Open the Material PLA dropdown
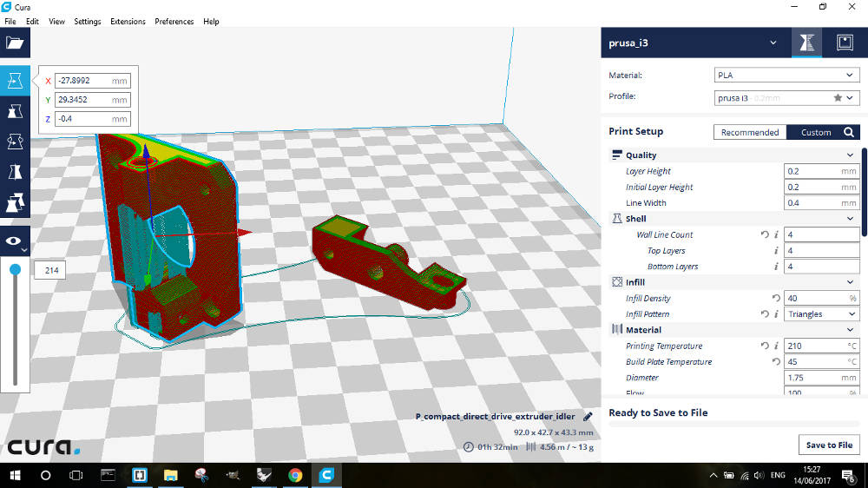Viewport: 868px width, 488px height. coord(786,75)
